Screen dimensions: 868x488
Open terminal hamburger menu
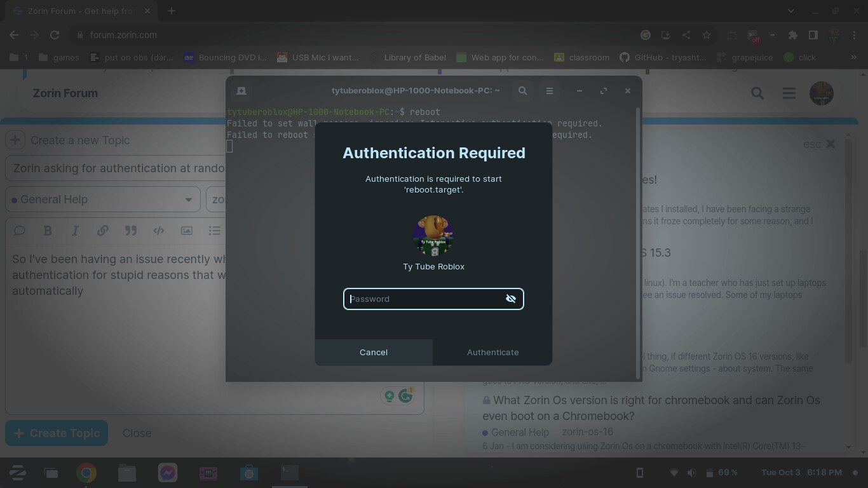[x=550, y=91]
